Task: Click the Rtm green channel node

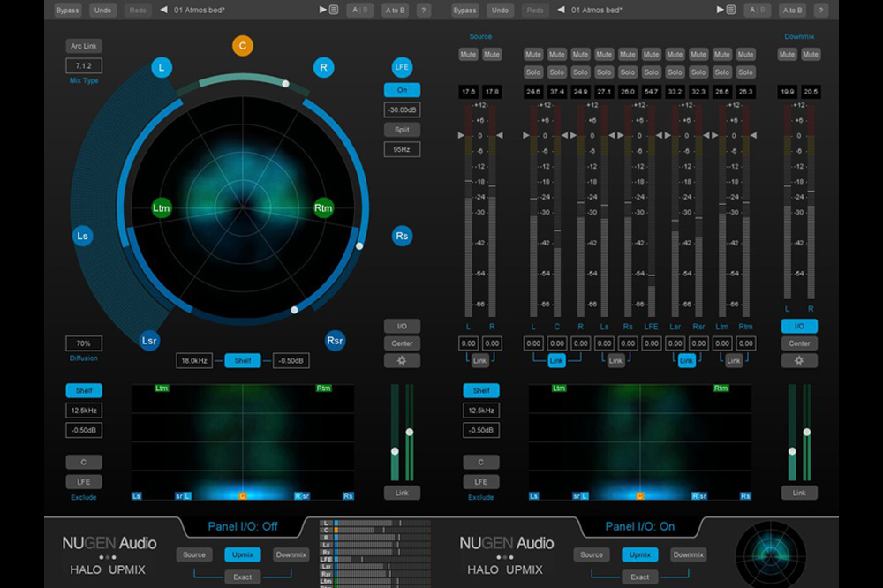Action: (323, 209)
